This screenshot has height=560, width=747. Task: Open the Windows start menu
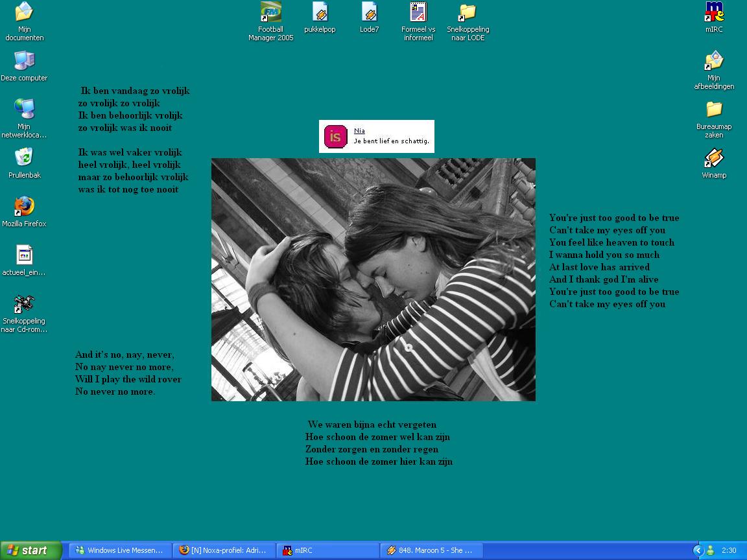[x=31, y=550]
